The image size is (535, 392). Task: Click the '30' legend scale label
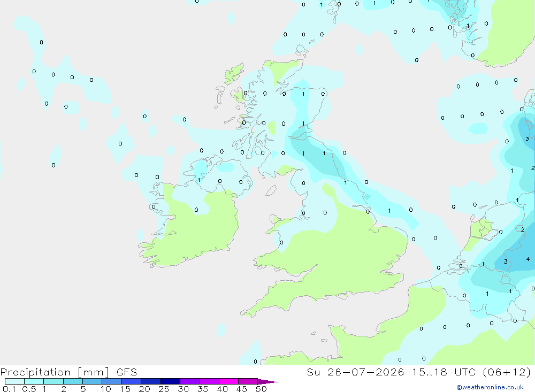[183, 389]
